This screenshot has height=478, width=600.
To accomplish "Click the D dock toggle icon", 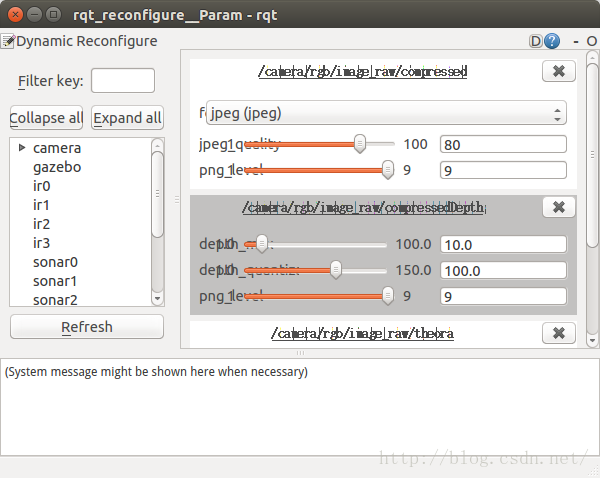I will click(x=537, y=41).
